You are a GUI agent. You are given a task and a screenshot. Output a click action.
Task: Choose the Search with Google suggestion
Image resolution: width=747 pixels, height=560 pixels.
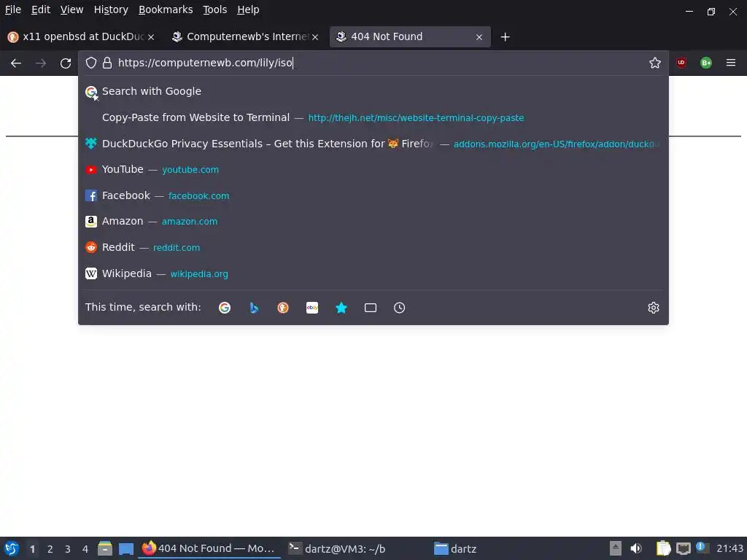[373, 91]
